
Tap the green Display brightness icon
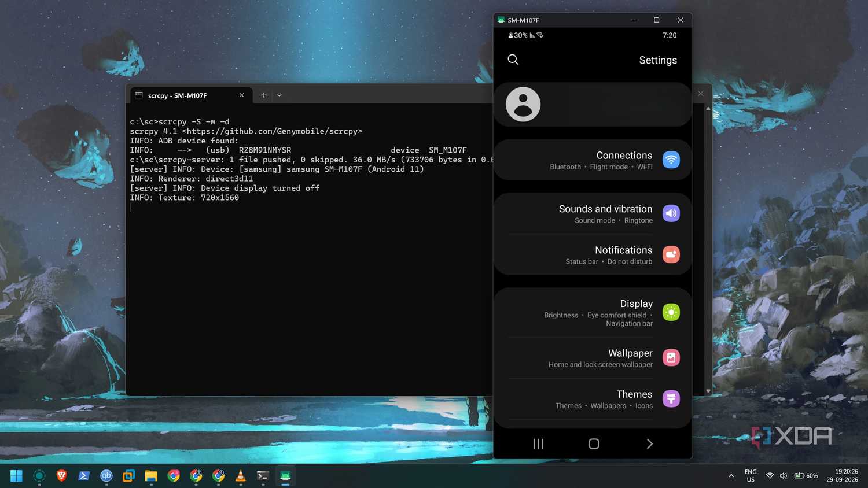tap(671, 312)
